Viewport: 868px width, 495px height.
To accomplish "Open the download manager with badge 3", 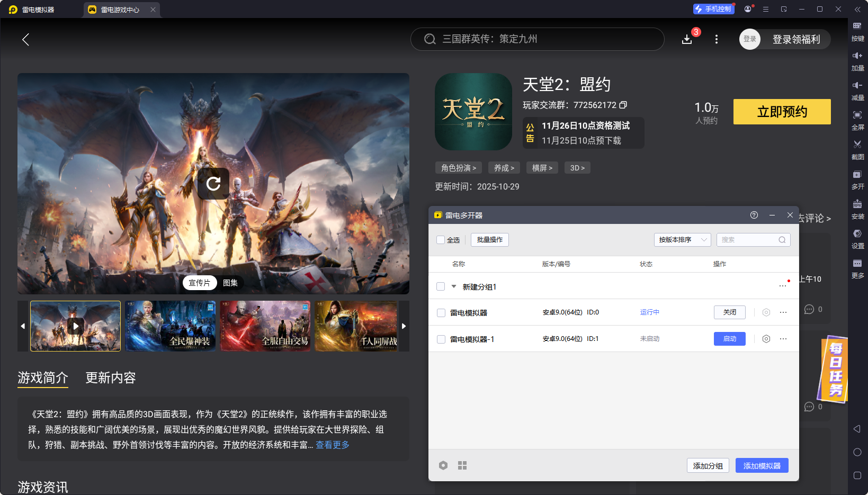I will tap(687, 39).
